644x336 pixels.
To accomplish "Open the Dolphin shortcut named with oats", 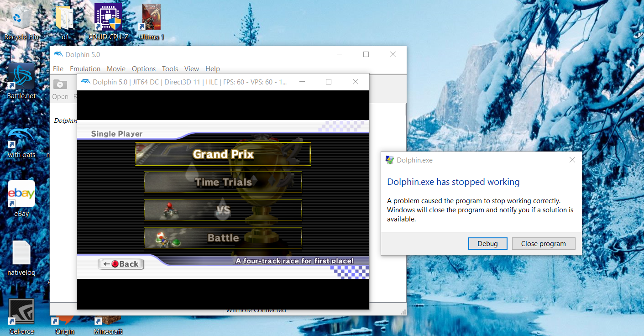I will (x=21, y=141).
